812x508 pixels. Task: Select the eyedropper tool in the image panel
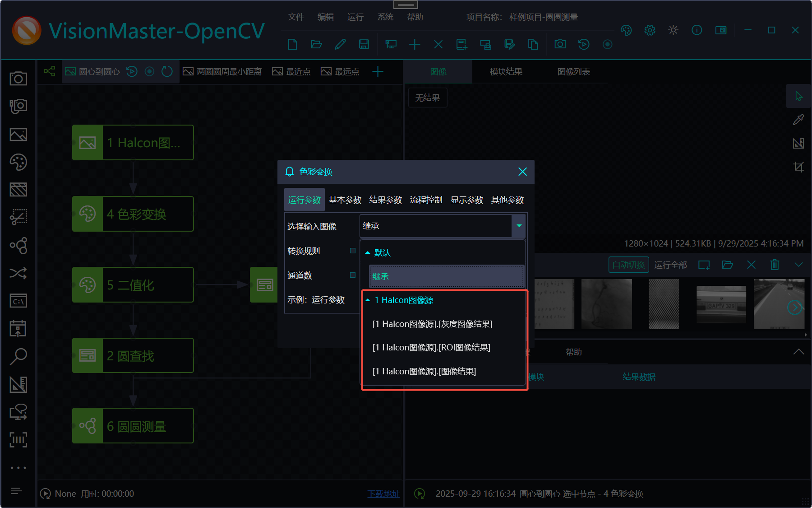point(798,120)
